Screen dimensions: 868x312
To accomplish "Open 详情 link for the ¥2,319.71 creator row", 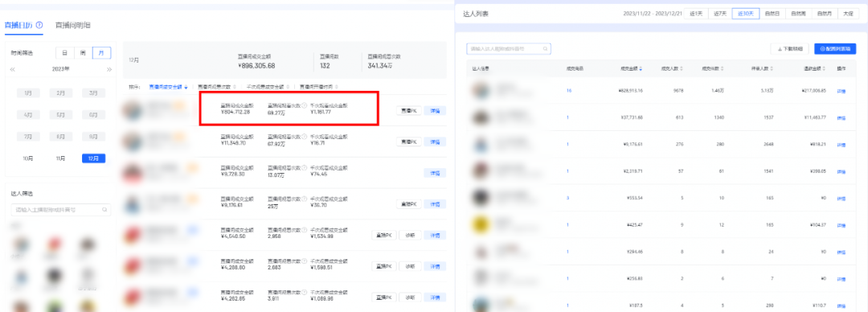I will click(x=841, y=172).
